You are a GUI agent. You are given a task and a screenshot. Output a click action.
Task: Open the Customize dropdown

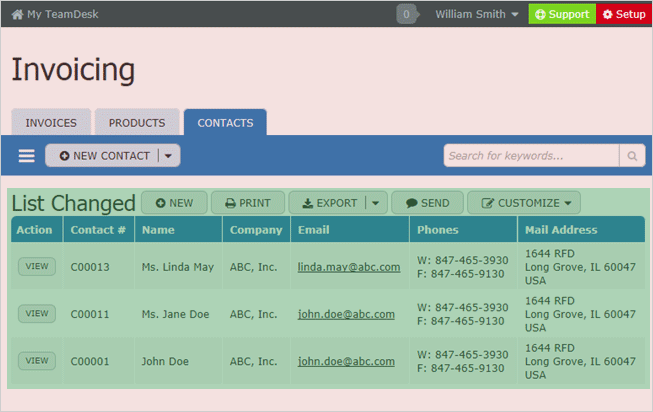(x=524, y=203)
